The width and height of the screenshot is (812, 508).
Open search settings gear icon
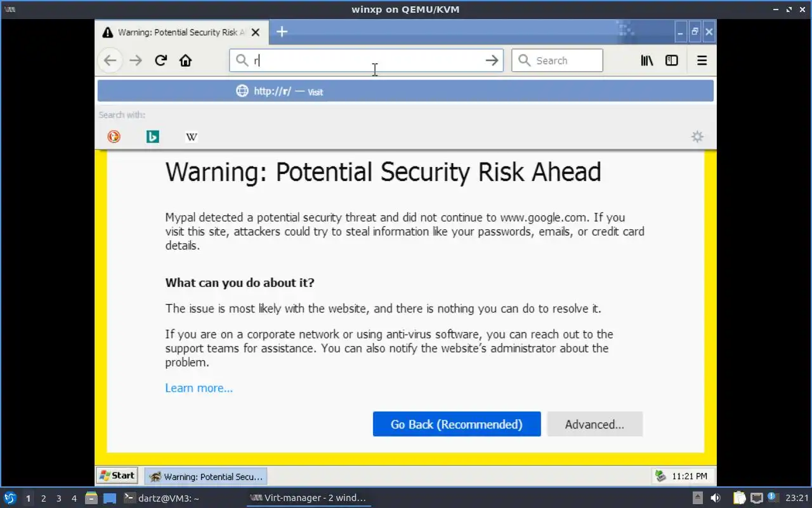point(697,137)
